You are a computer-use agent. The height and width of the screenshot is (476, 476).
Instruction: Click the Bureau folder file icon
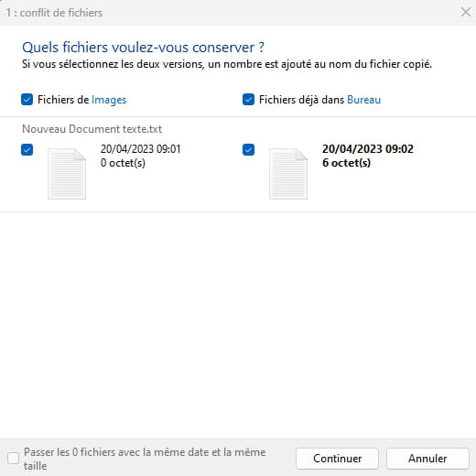coord(288,174)
